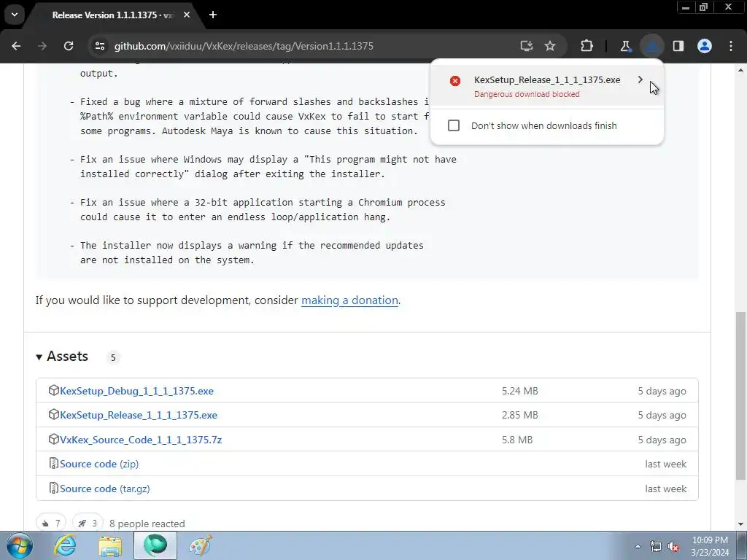Go back to the previous page

[16, 46]
